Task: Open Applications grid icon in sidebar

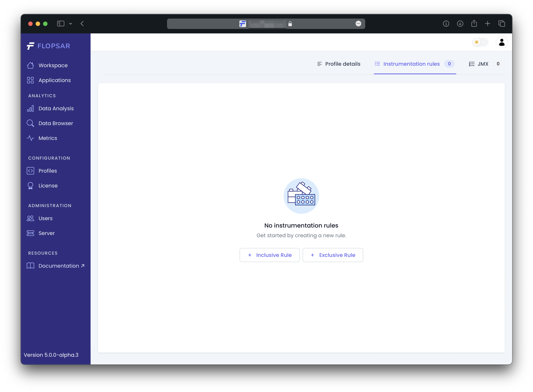Action: click(x=30, y=80)
